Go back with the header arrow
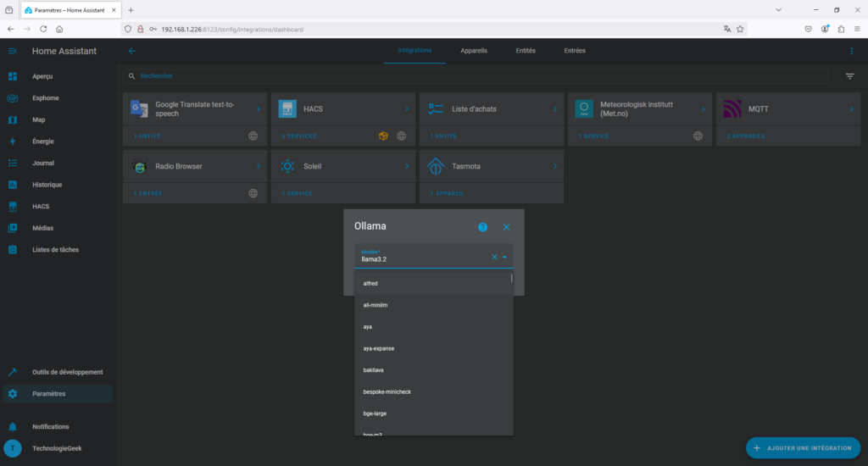 point(131,51)
